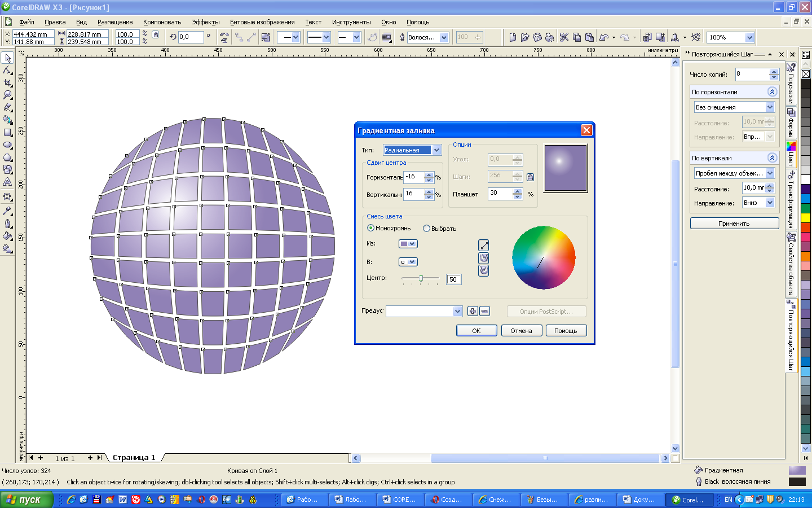Viewport: 812px width, 508px height.
Task: Select the Ellipse tool
Action: pos(7,145)
